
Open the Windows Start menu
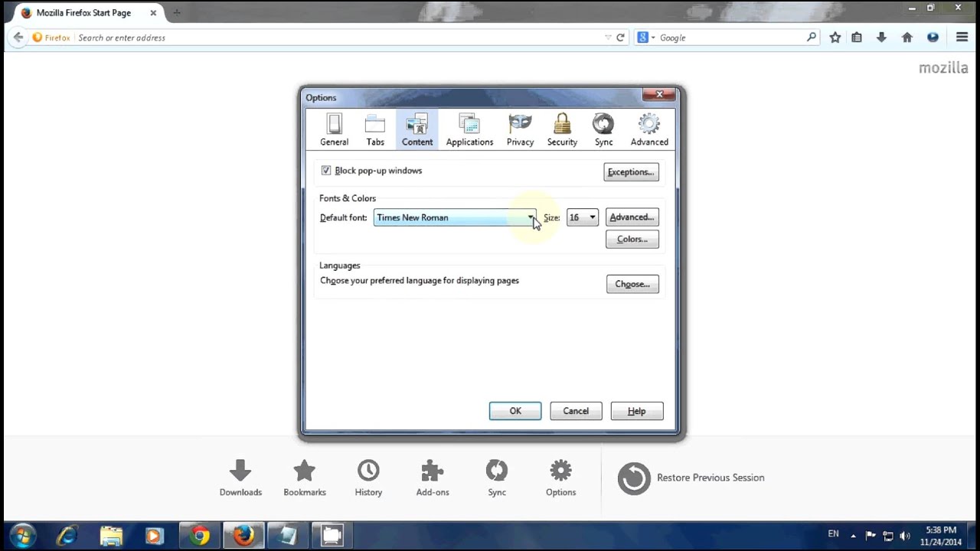[21, 535]
